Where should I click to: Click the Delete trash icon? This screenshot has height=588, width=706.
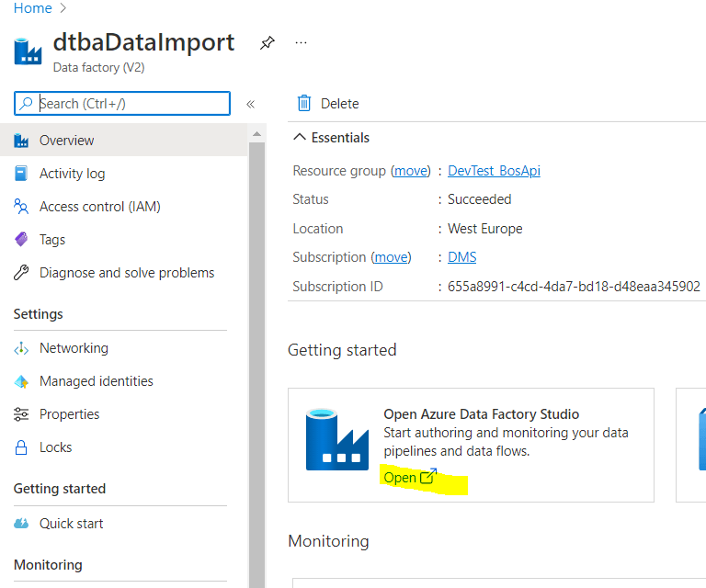(304, 104)
